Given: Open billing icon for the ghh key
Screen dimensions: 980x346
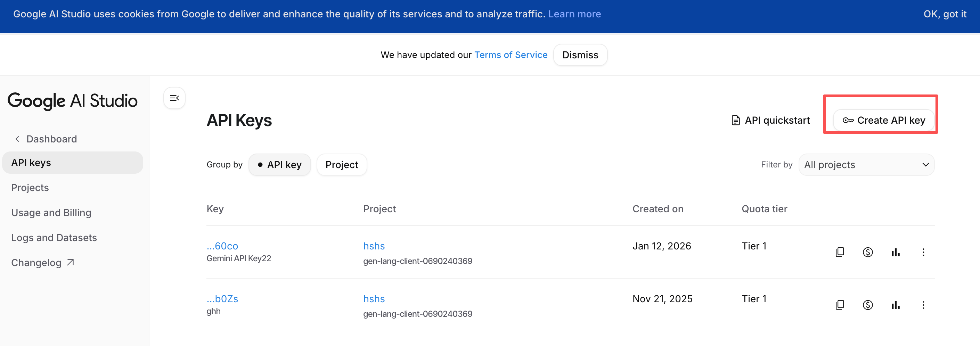Looking at the screenshot, I should 867,305.
